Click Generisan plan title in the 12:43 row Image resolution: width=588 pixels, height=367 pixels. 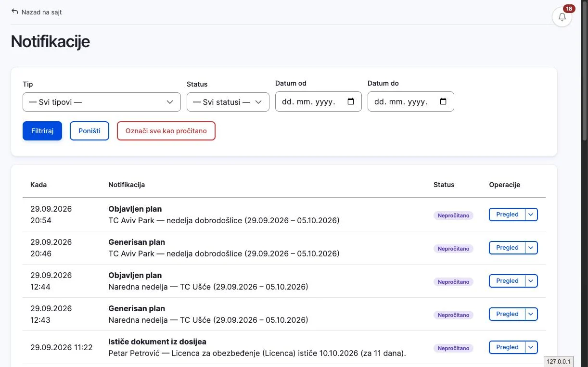137,309
